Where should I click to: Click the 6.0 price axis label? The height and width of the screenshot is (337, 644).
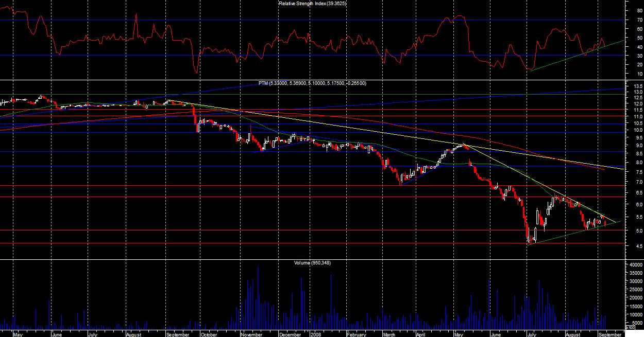tap(639, 204)
